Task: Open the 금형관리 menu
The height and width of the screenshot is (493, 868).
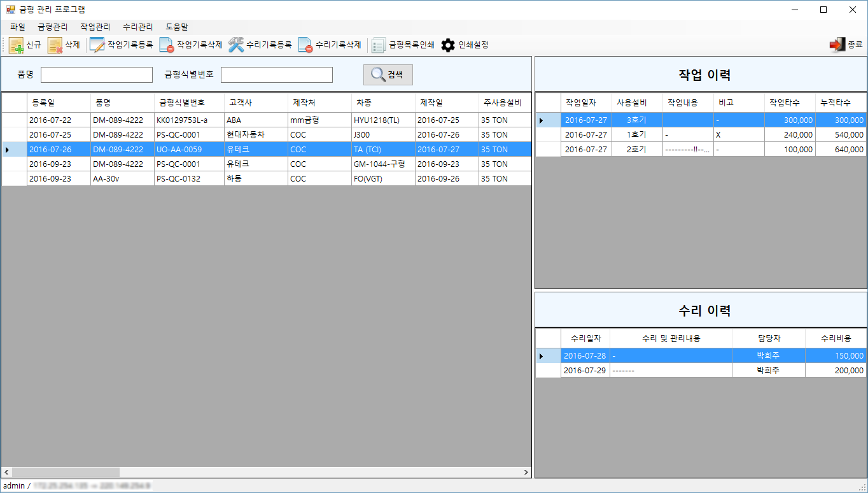Action: click(x=52, y=27)
